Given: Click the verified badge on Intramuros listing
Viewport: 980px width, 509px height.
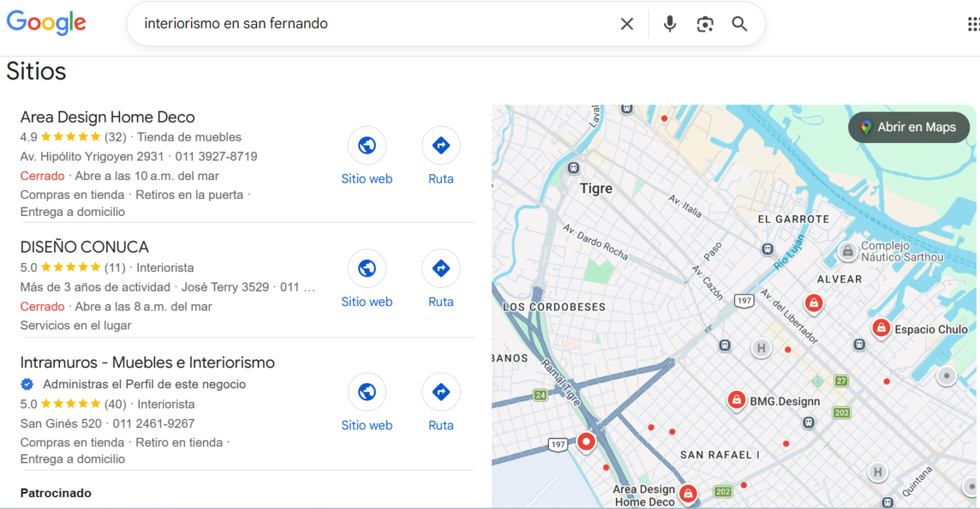Looking at the screenshot, I should coord(27,384).
